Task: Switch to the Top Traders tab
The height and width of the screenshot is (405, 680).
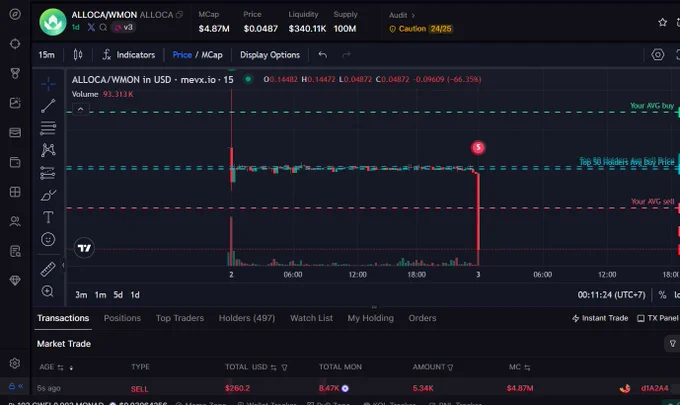Action: pyautogui.click(x=180, y=318)
